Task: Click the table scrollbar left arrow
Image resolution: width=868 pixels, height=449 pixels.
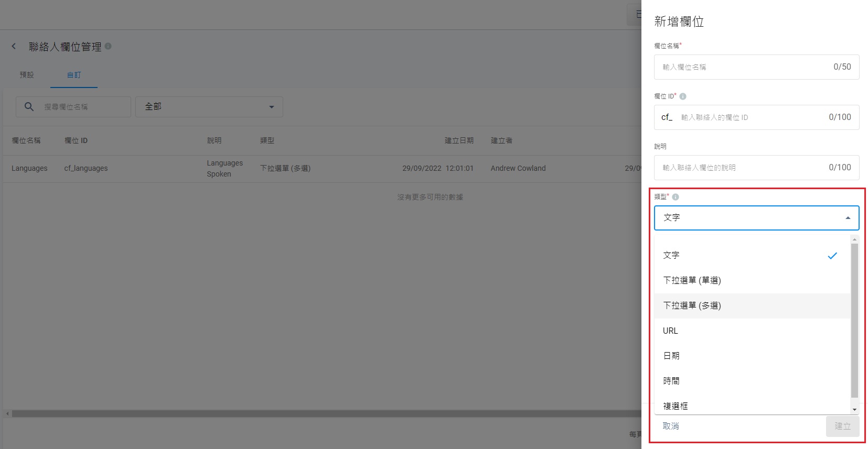Action: 7,414
